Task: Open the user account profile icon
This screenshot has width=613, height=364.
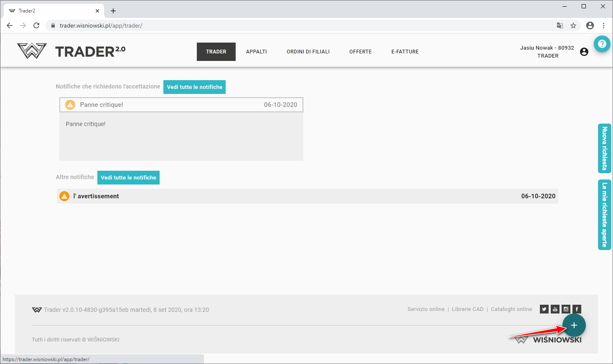Action: [584, 52]
